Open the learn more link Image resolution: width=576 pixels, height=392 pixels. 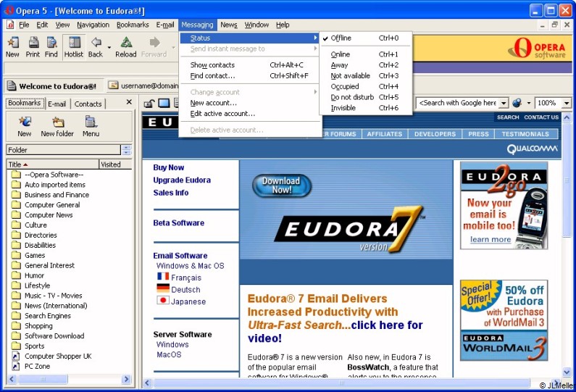pyautogui.click(x=491, y=240)
